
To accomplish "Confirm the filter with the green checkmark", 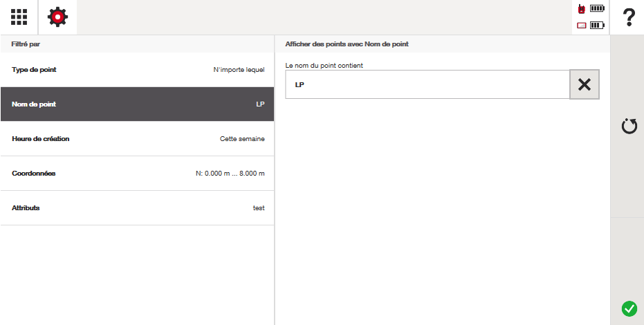I will coord(628,308).
